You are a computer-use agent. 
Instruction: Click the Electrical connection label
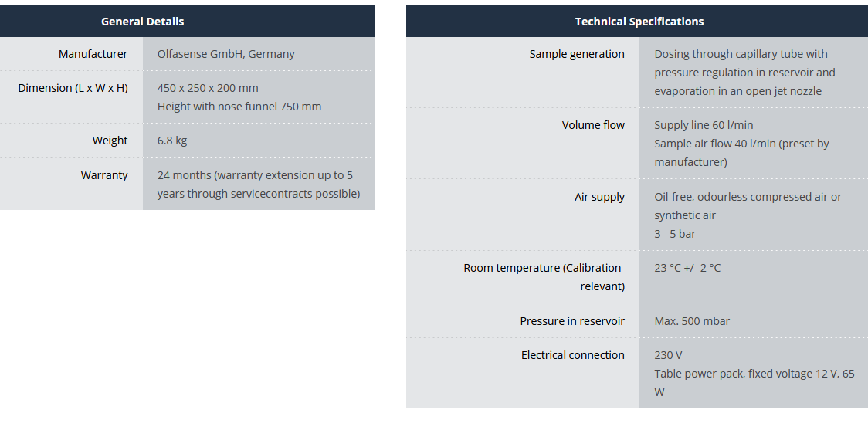(572, 355)
